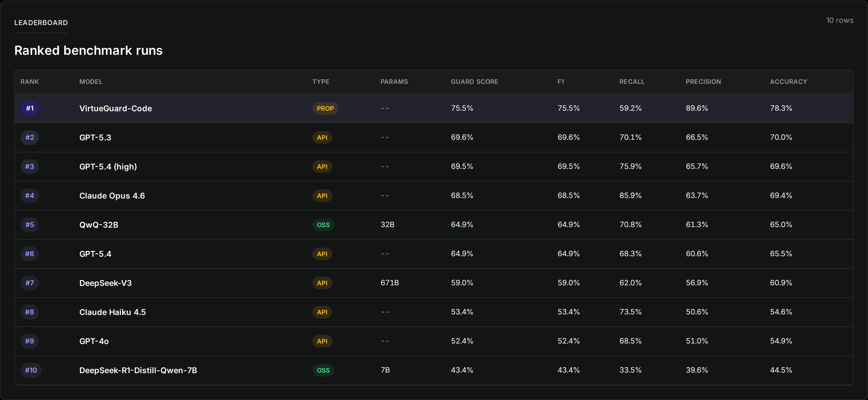
Task: Select the Leaderboard tab label
Action: 41,23
